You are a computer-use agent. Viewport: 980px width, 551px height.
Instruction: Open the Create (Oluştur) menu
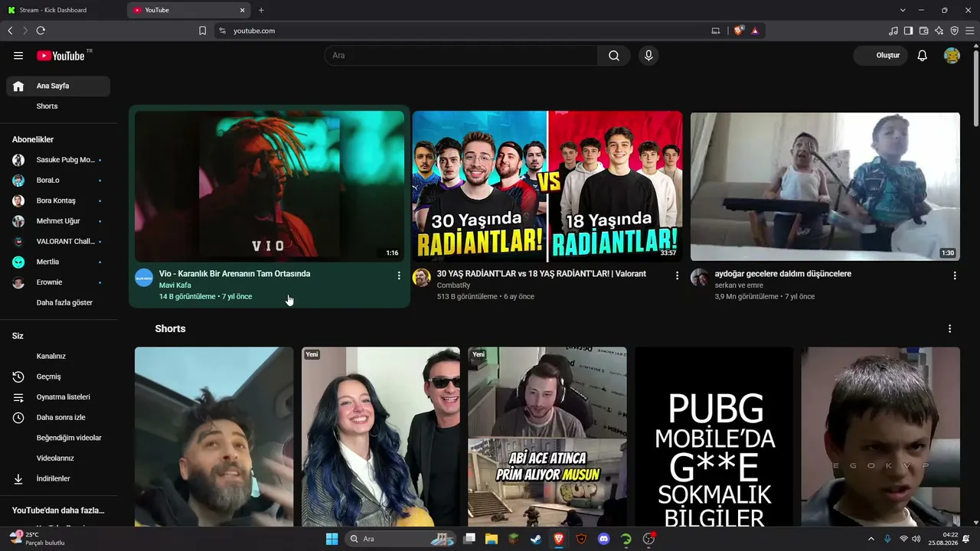coord(881,56)
